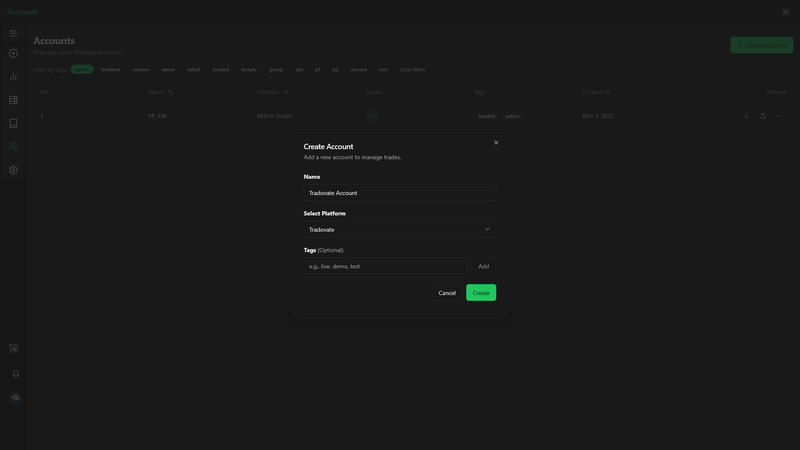The image size is (800, 450).
Task: Click the Create Account button in the background page
Action: [762, 45]
